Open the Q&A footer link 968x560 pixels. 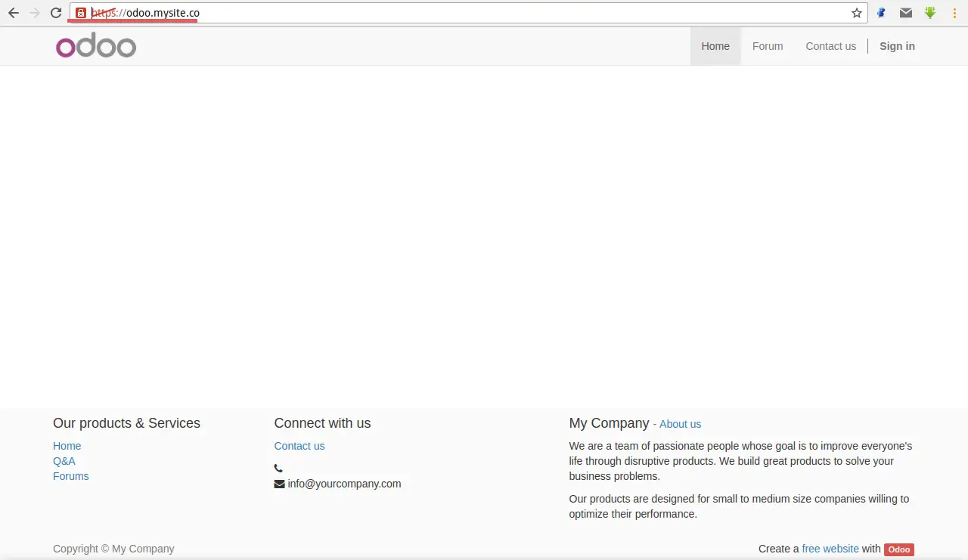[x=64, y=461]
